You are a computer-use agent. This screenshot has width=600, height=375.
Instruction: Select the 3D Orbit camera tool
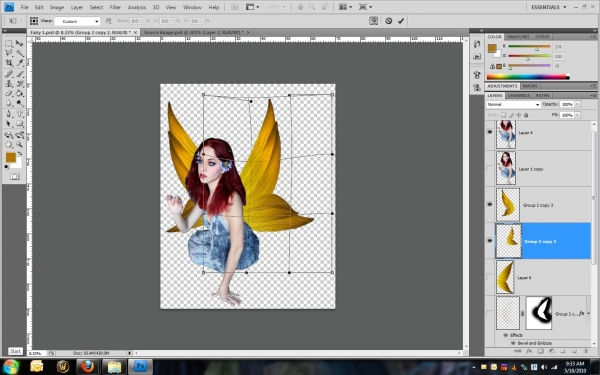point(20,135)
